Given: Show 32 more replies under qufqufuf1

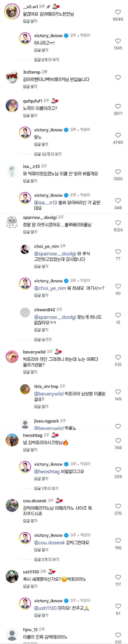Looking at the screenshot, I should click(x=47, y=154).
